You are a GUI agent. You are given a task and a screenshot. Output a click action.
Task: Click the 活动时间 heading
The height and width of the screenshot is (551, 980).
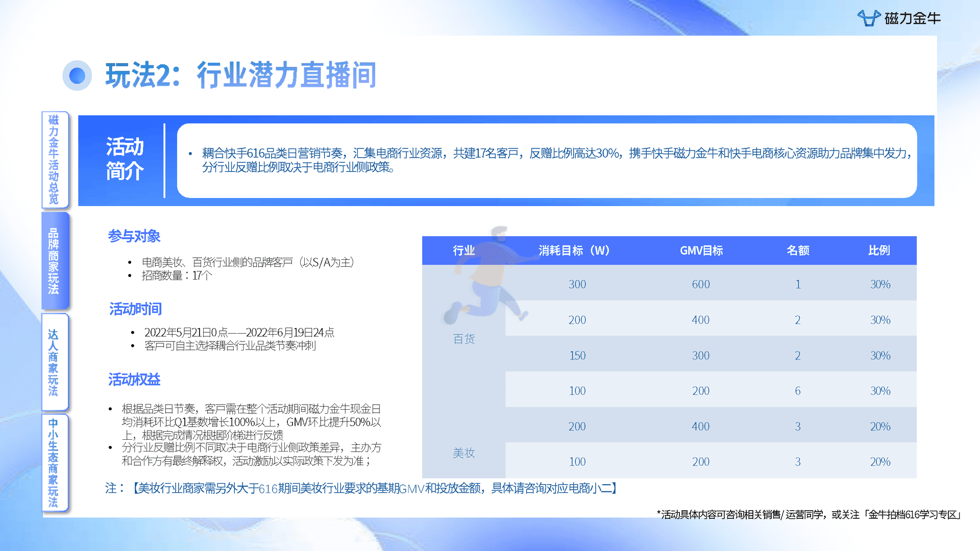(x=135, y=309)
